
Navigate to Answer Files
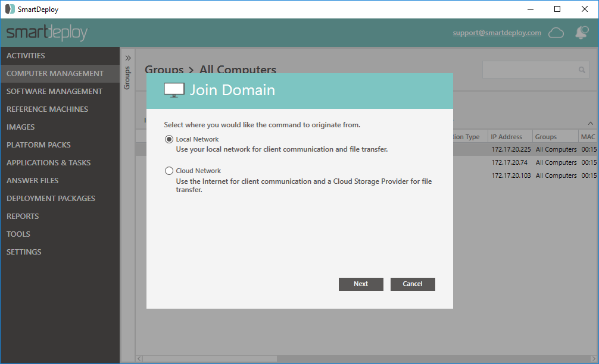60,180
